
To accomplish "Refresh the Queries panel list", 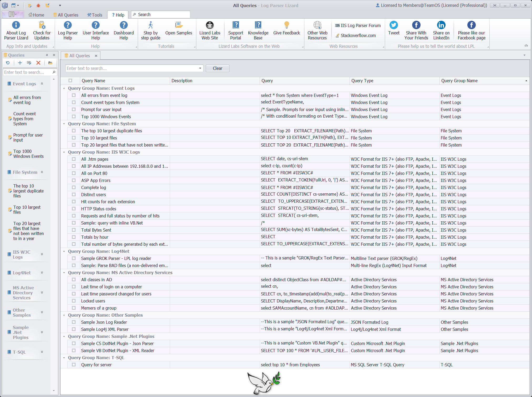I will click(x=8, y=63).
